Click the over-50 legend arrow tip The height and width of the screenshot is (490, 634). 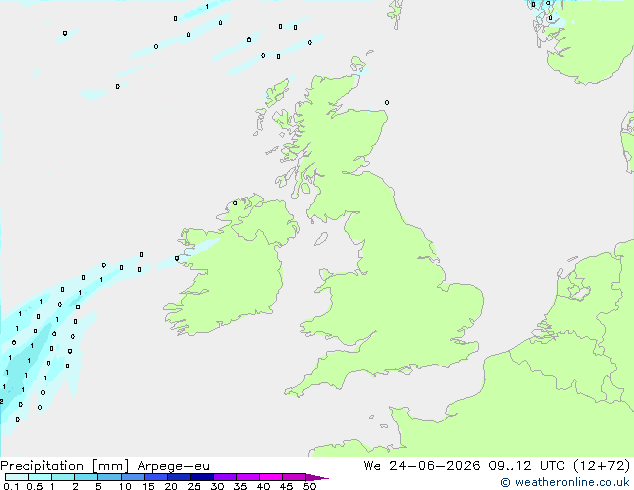(317, 477)
